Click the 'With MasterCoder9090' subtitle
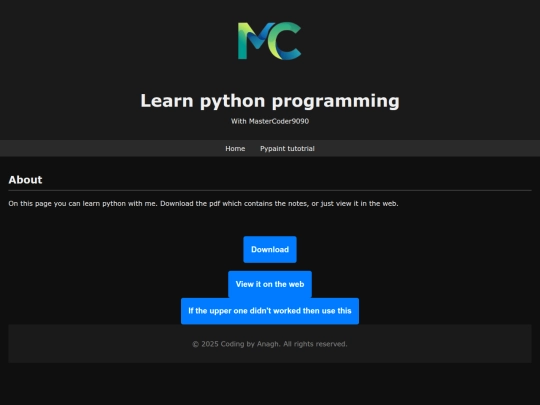This screenshot has height=405, width=540. 270,121
